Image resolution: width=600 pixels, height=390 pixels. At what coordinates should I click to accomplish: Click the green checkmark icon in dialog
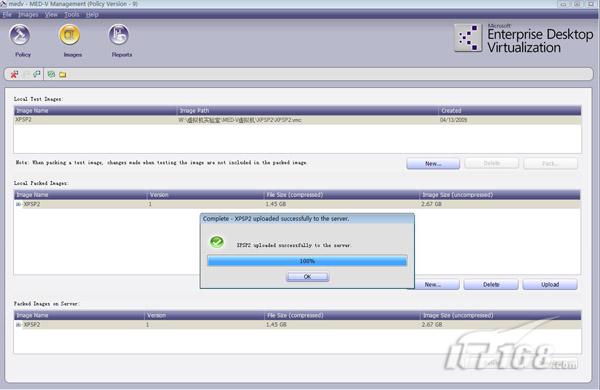(217, 242)
